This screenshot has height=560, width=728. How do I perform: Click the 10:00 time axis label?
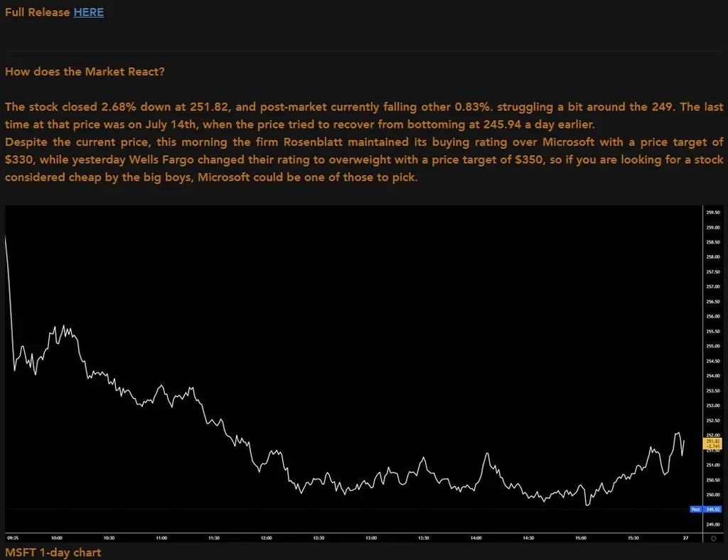tap(57, 538)
